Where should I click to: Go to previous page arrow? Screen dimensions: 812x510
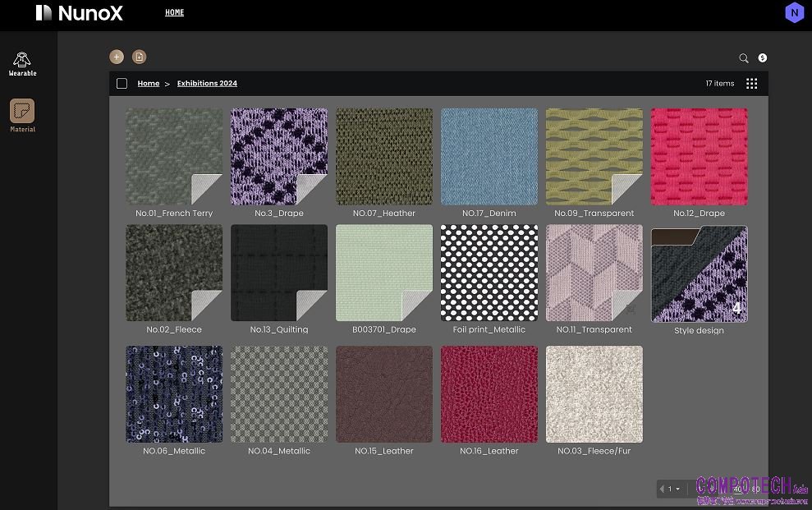click(662, 489)
